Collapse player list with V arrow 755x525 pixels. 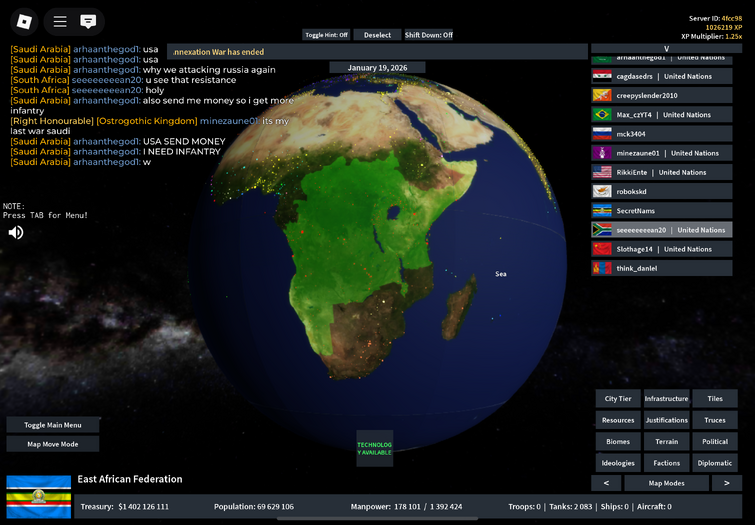point(666,49)
